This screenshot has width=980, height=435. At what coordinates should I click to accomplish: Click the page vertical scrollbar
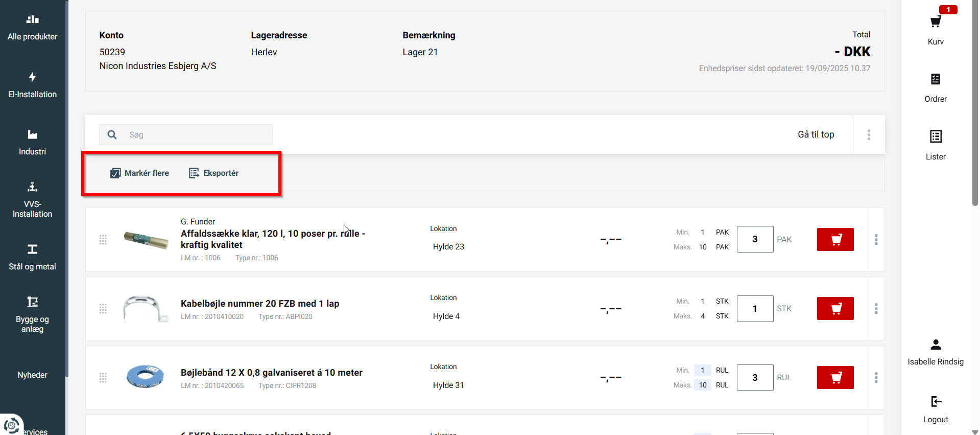click(x=974, y=102)
